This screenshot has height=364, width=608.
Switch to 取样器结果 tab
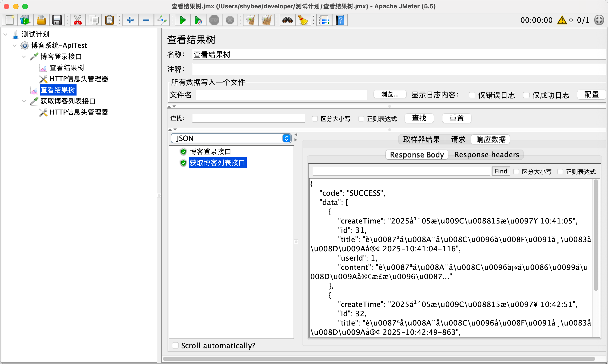(421, 139)
